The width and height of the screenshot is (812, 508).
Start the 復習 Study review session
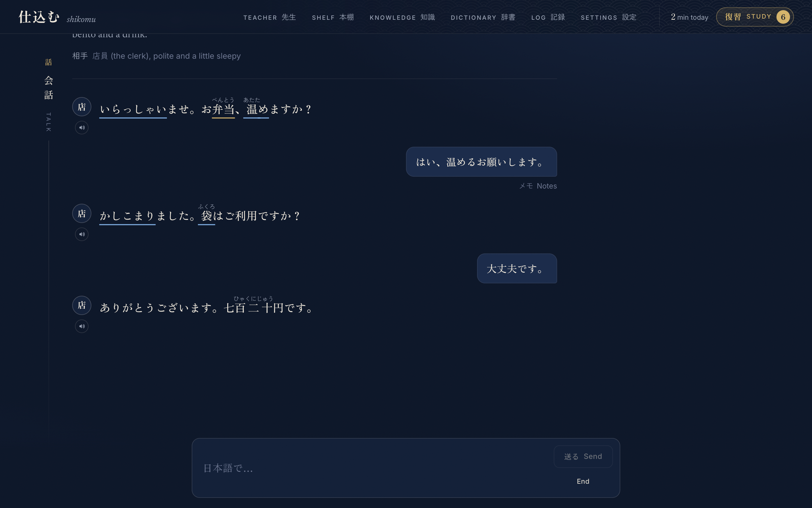(x=754, y=17)
